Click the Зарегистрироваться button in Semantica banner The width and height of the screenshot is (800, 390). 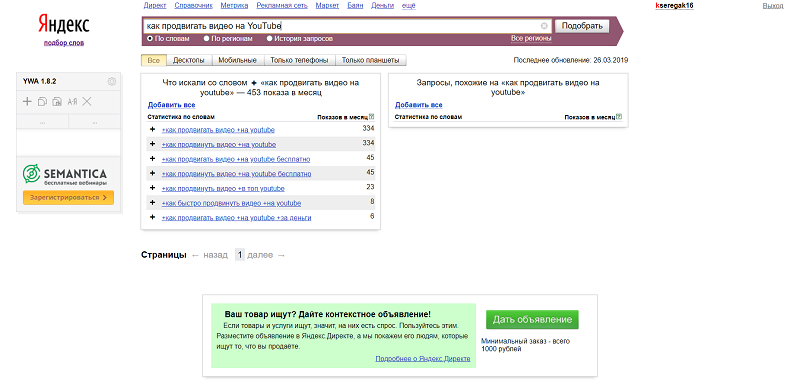coord(68,197)
